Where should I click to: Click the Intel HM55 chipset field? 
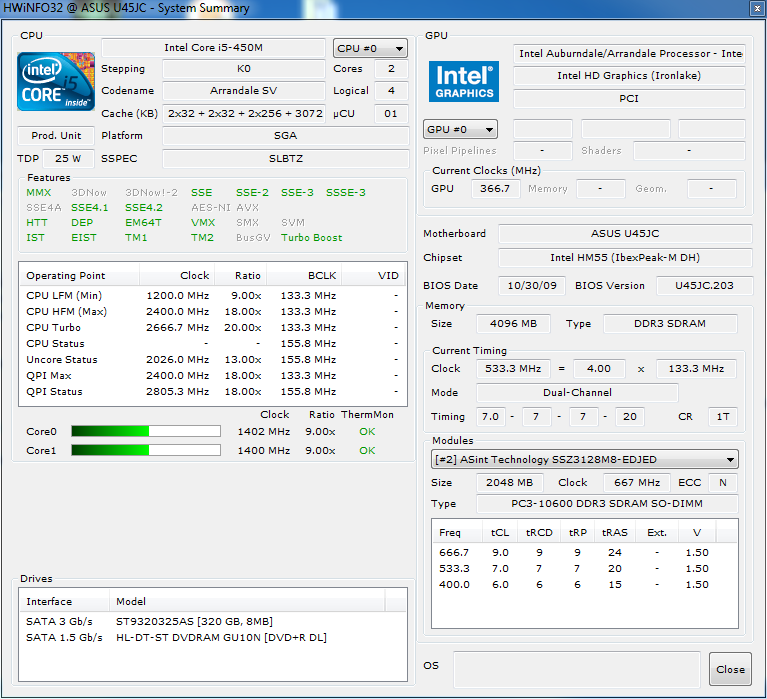click(625, 258)
